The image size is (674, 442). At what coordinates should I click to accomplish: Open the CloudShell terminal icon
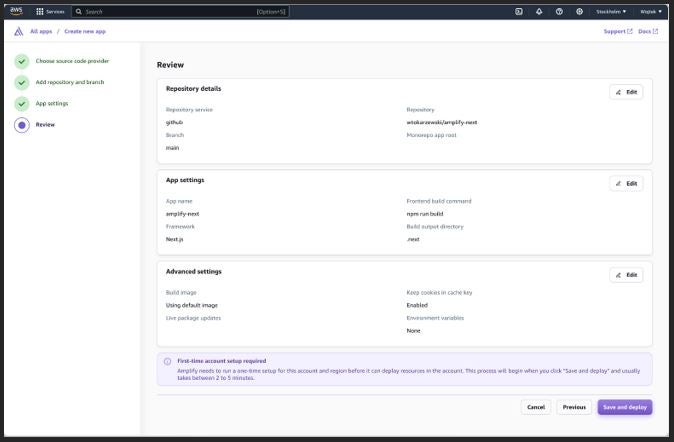519,11
